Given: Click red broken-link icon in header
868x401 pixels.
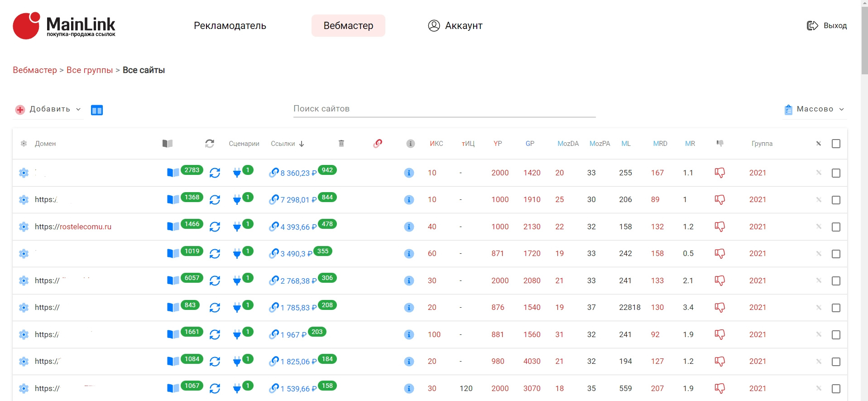Looking at the screenshot, I should click(378, 144).
